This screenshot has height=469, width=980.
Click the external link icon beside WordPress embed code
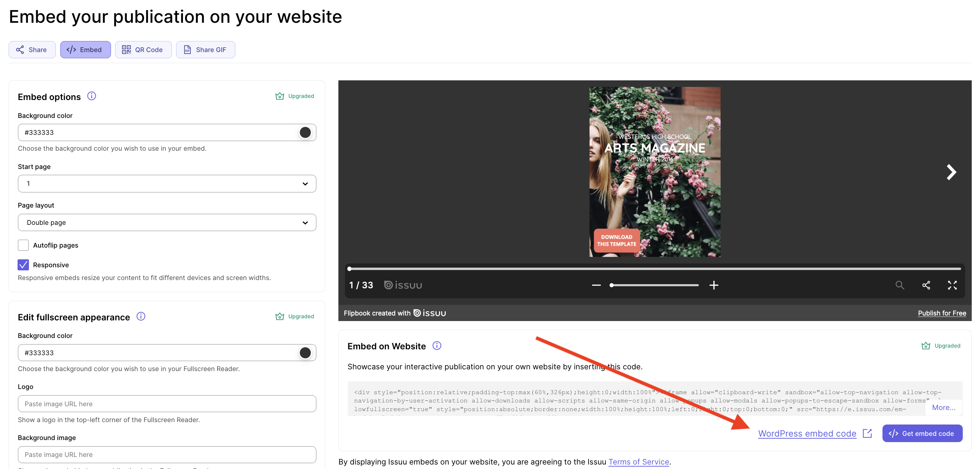coord(867,433)
